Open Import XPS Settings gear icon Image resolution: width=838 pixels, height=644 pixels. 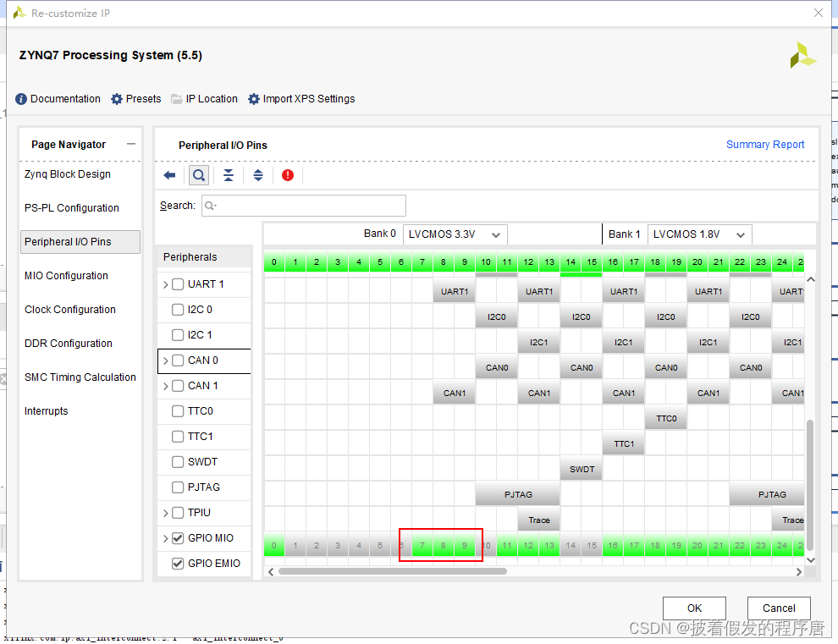click(x=254, y=99)
